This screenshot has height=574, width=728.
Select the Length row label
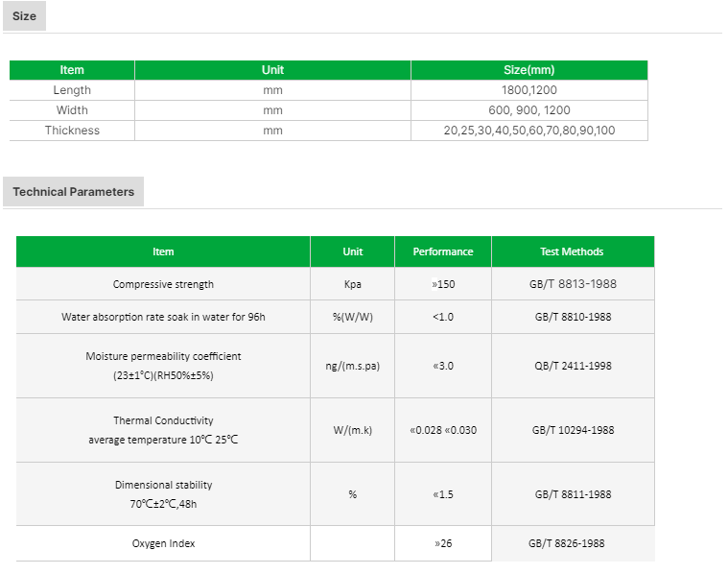[72, 90]
